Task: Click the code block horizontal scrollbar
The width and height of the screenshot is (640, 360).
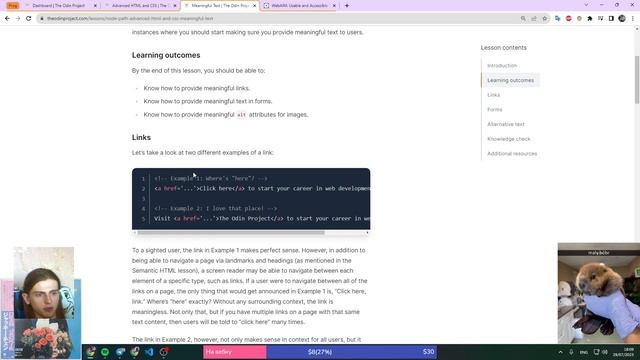Action: (x=231, y=233)
